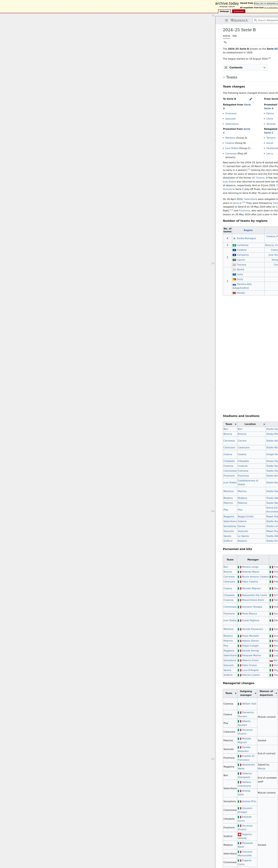Click the Contents list bullet icon
This screenshot has width=278, height=868.
(x=226, y=68)
